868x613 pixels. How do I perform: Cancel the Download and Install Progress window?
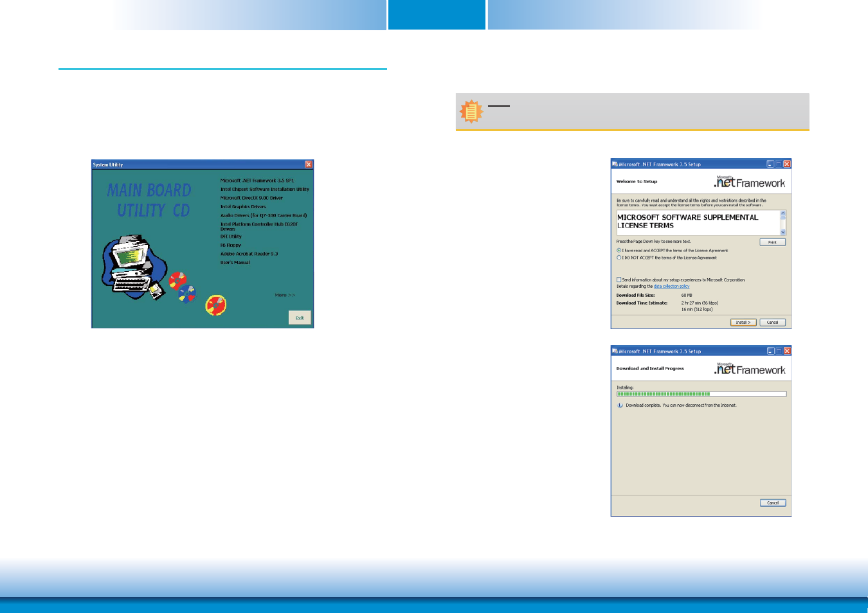[x=772, y=503]
